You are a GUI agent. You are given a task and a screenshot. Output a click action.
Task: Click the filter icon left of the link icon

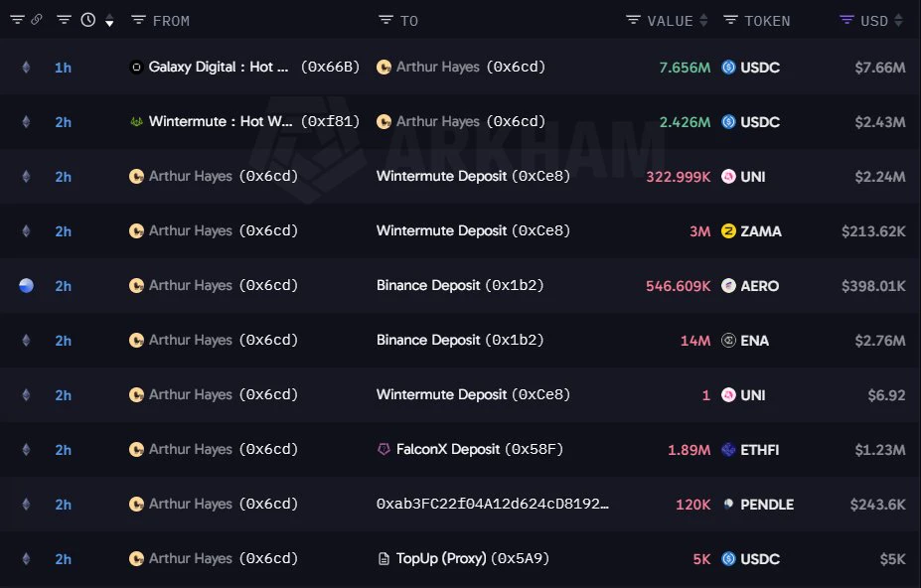click(18, 20)
